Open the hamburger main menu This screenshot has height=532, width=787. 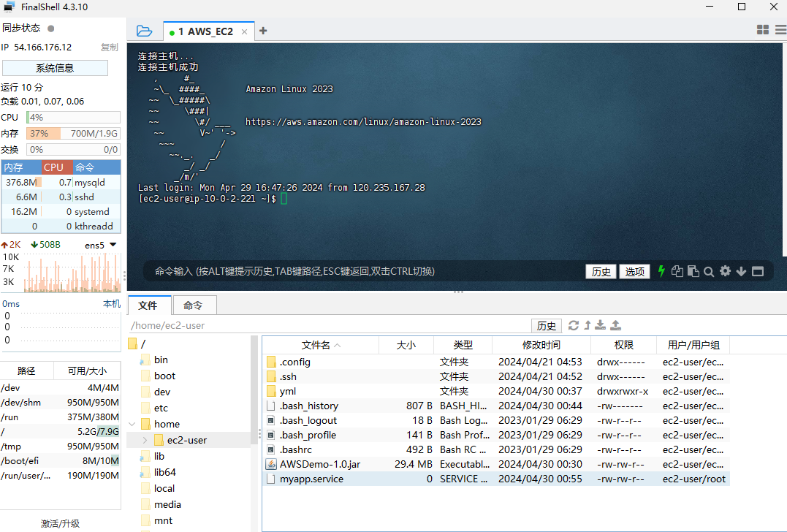point(781,30)
